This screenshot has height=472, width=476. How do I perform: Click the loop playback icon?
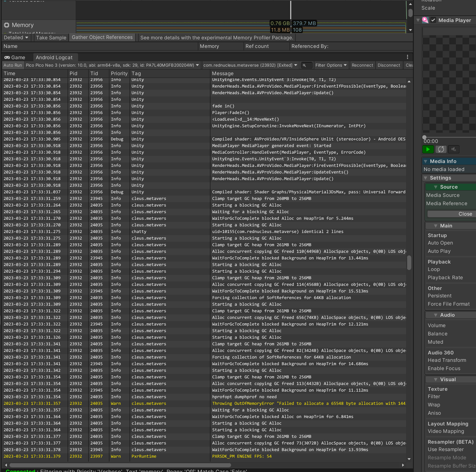coord(441,149)
